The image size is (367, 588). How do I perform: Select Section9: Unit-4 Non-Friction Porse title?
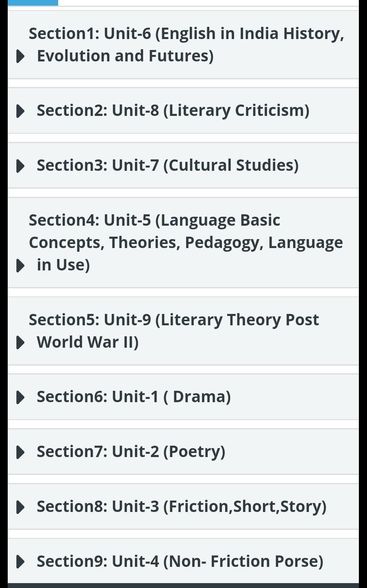(x=180, y=562)
